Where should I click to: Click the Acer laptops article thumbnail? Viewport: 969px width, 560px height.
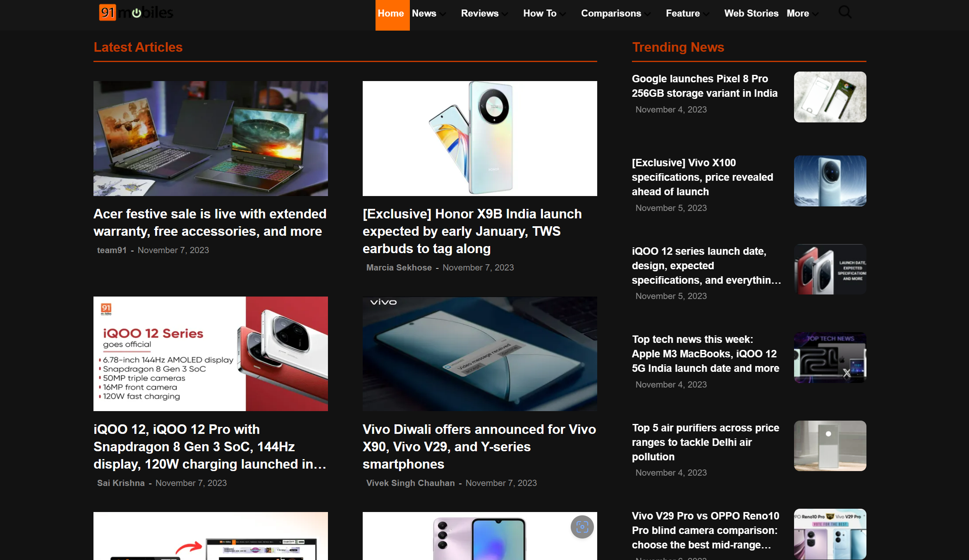[x=211, y=139]
